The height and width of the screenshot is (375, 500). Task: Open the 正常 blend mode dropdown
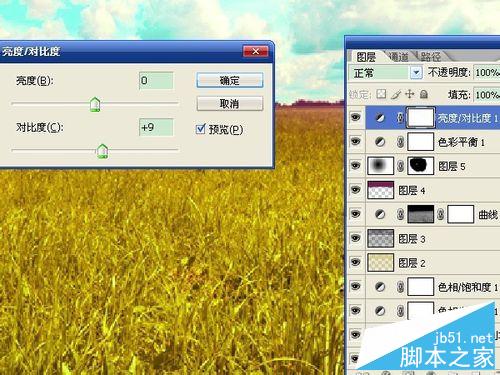[x=416, y=72]
